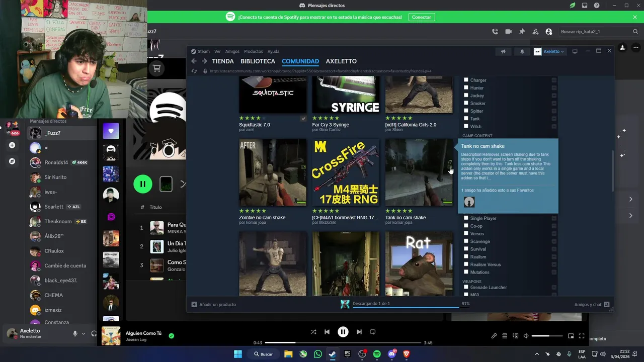Open pinned messages in Discord
Viewport: 644px width, 362px height.
tap(522, 31)
